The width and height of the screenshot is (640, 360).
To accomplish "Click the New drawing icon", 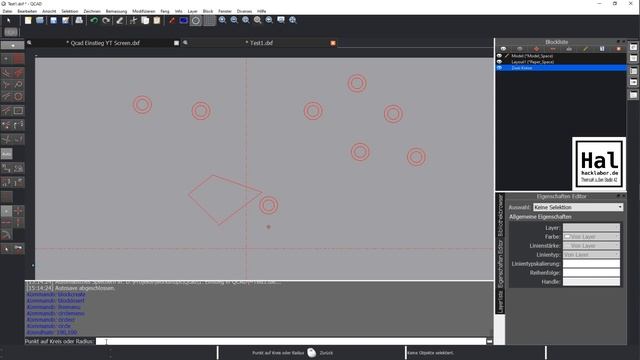I will pyautogui.click(x=28, y=20).
